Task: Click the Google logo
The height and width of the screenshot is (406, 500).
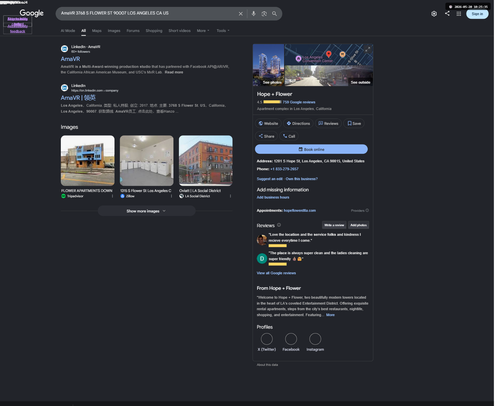Action: pos(31,13)
